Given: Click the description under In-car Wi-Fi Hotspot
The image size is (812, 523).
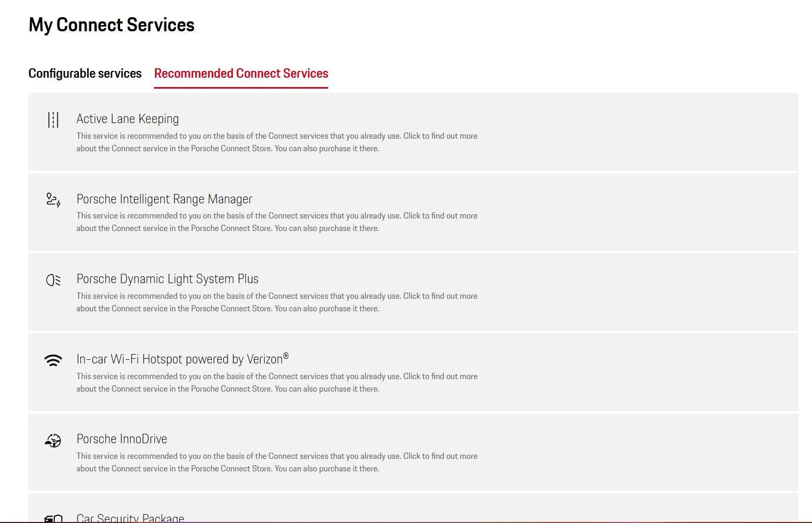Looking at the screenshot, I should pyautogui.click(x=277, y=383).
